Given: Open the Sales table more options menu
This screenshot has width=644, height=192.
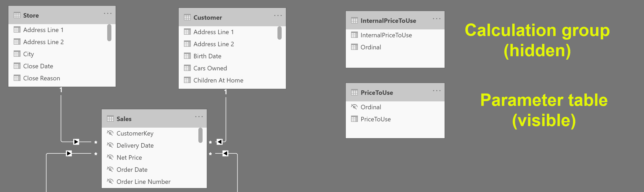Looking at the screenshot, I should coord(199,117).
